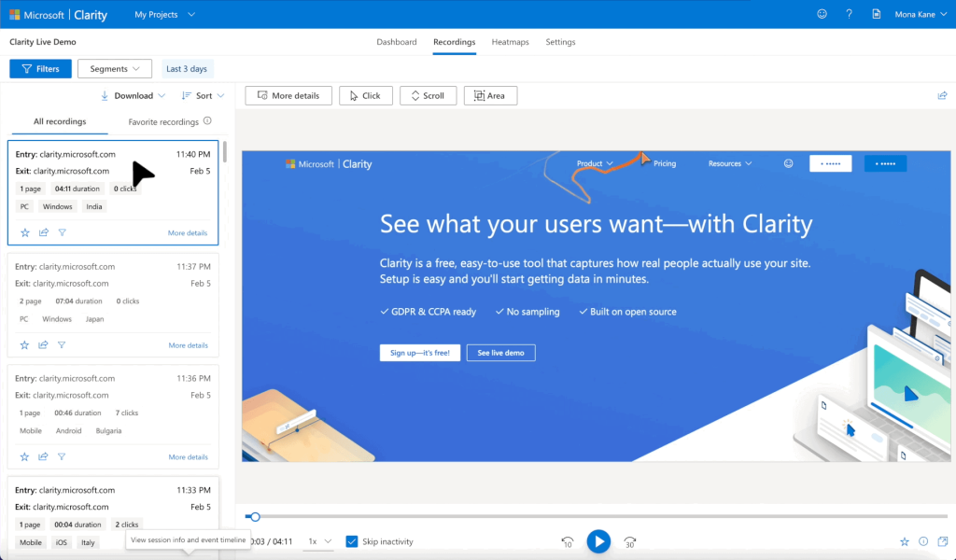Skip back 10 seconds in playback

(x=567, y=541)
